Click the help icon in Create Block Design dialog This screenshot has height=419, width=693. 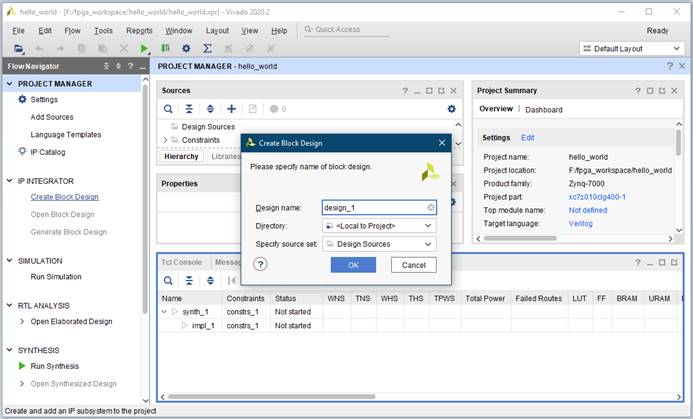260,265
